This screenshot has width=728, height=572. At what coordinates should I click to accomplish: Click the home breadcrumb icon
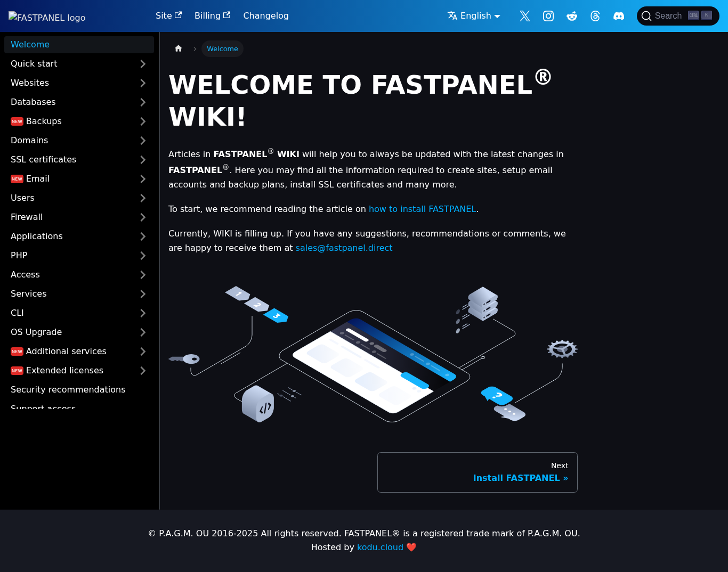(179, 48)
